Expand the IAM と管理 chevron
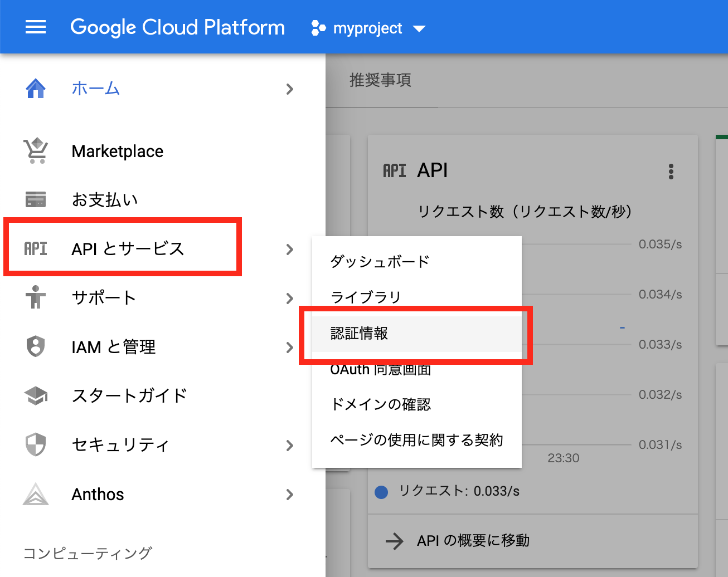Viewport: 728px width, 577px height. [289, 348]
